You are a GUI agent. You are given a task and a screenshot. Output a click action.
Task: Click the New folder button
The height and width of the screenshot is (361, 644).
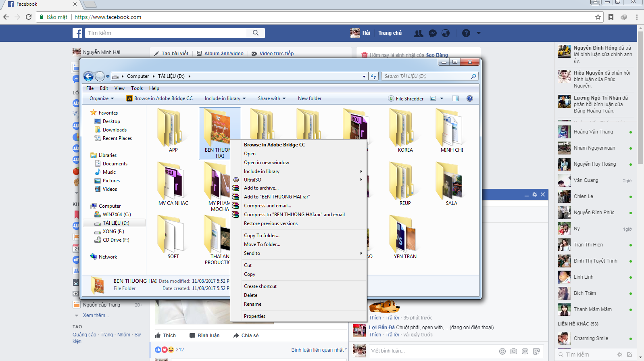[310, 98]
